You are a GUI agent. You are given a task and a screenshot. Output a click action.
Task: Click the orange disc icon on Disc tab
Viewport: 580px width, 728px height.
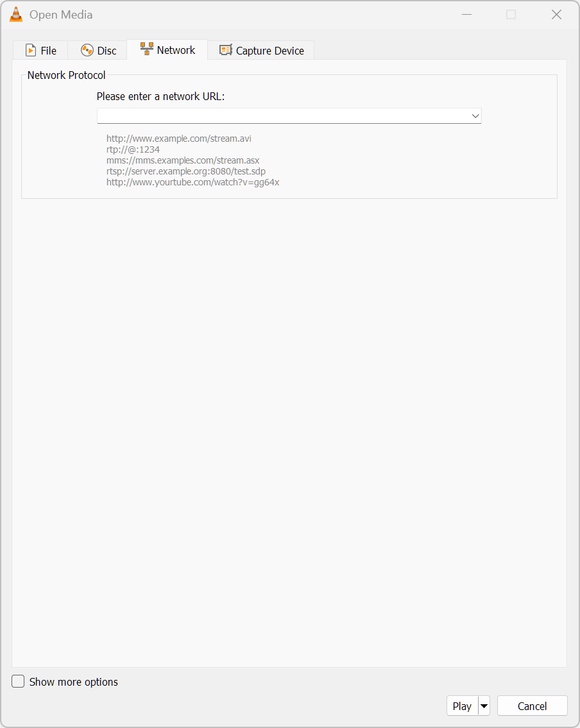[x=87, y=50]
